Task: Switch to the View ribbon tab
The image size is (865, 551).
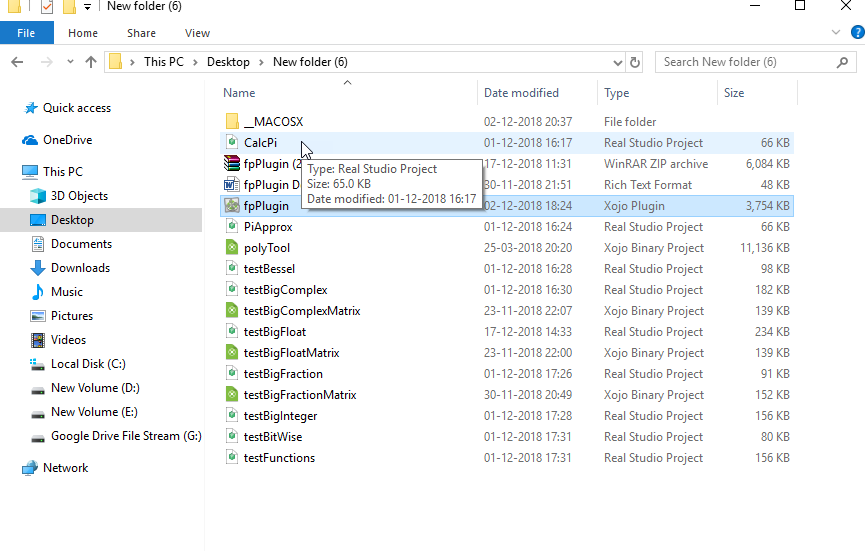Action: pyautogui.click(x=197, y=33)
